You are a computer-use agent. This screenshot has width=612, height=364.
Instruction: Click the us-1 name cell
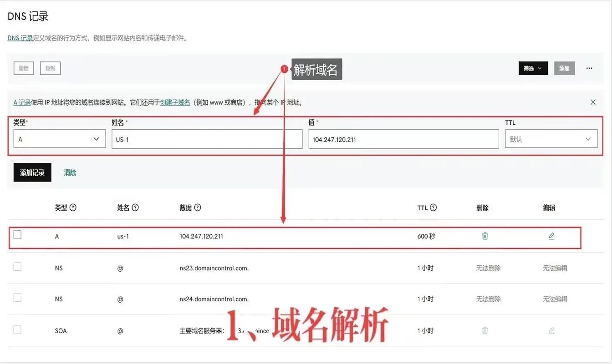tap(123, 237)
